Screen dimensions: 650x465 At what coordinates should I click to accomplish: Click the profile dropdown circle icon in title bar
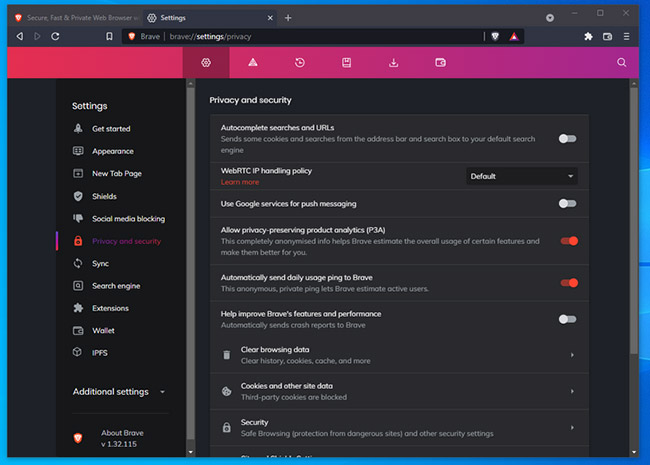[x=550, y=18]
